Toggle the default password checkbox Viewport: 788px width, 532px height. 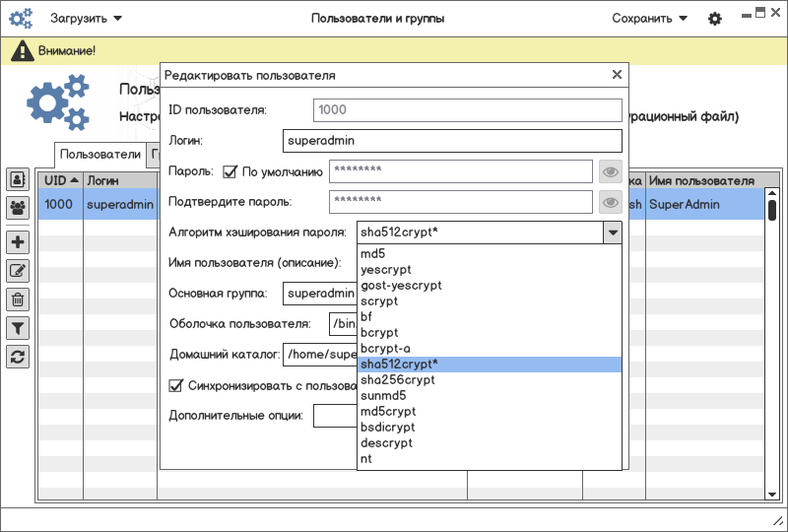230,172
